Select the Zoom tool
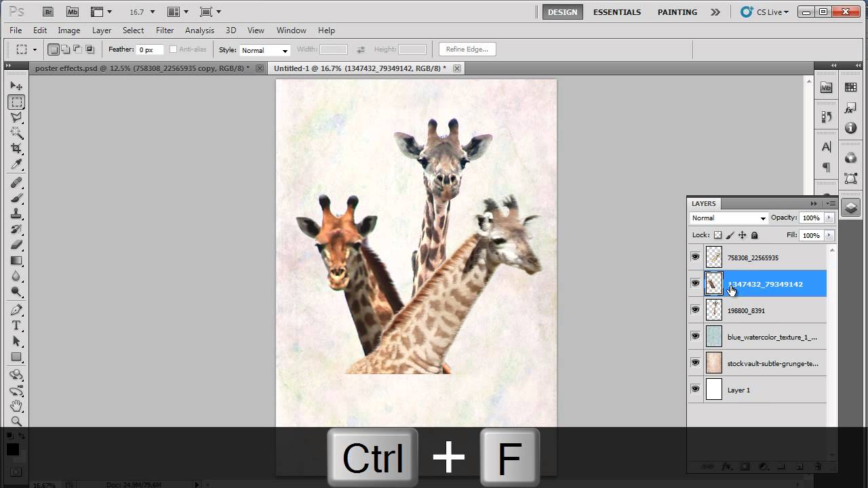Screen dimensions: 868x488 tap(17, 422)
